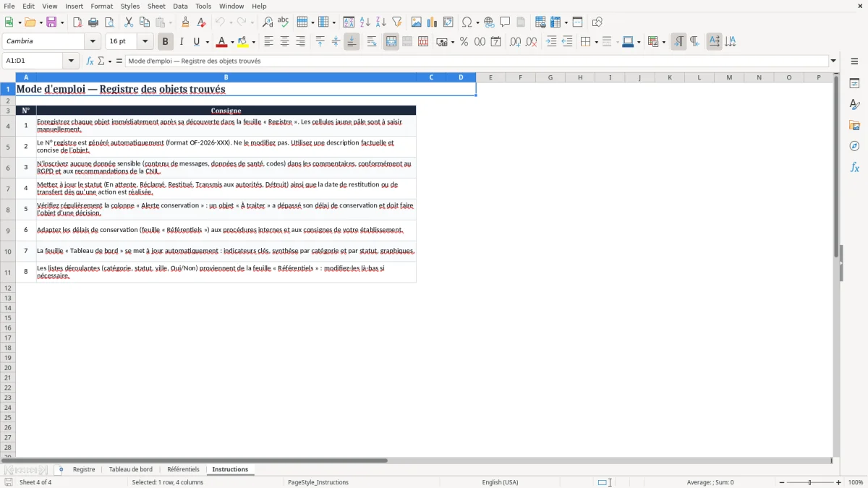The height and width of the screenshot is (488, 868).
Task: Click the Sort Ascending icon
Action: click(x=365, y=22)
